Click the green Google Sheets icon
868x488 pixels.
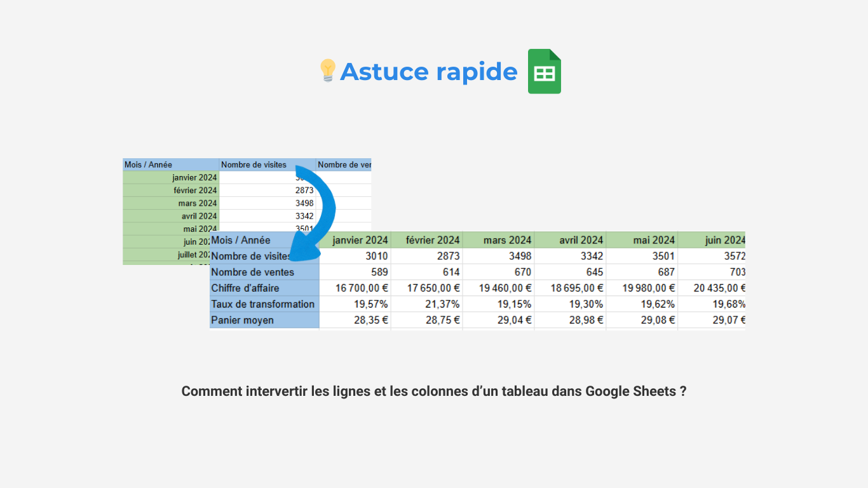point(544,71)
